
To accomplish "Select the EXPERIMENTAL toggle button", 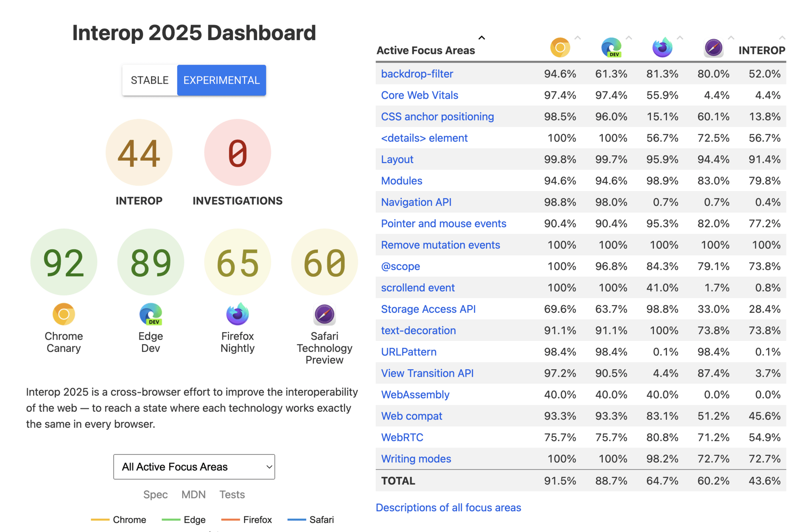I will coord(221,80).
